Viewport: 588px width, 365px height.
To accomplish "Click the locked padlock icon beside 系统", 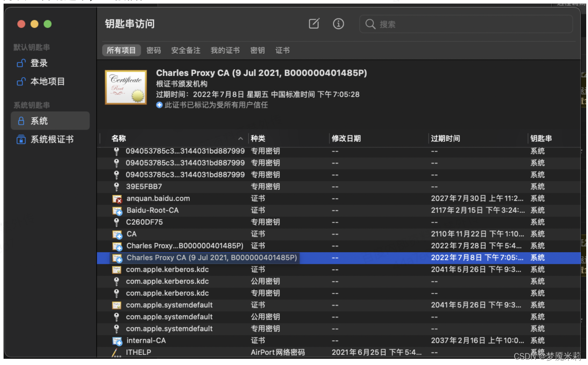I will coord(21,121).
